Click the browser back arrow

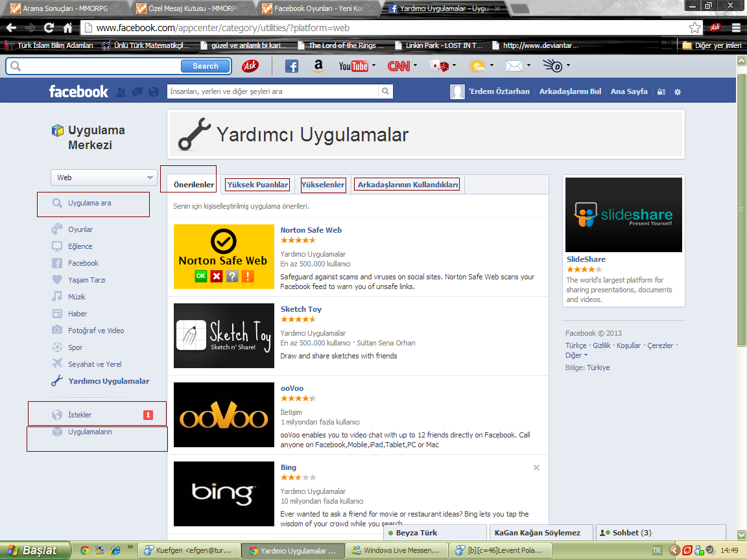click(11, 28)
